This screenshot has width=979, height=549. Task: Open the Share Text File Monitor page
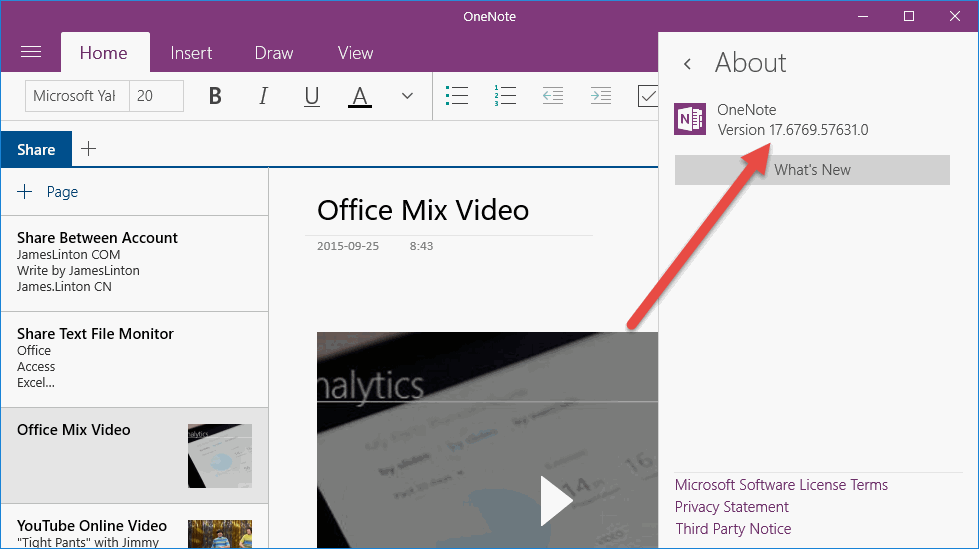pos(135,359)
